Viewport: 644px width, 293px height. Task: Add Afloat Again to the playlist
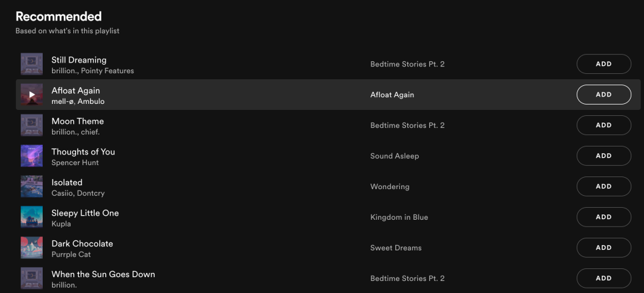[604, 95]
